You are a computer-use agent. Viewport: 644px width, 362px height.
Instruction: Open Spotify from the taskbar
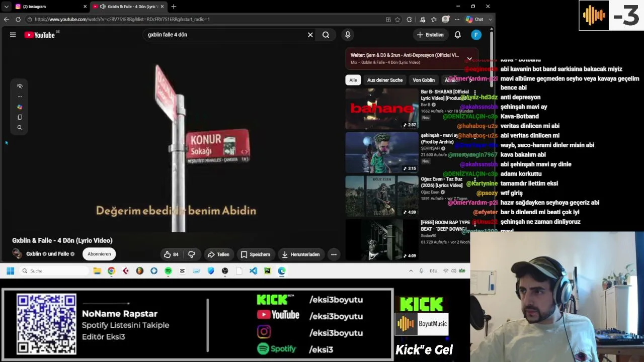168,271
